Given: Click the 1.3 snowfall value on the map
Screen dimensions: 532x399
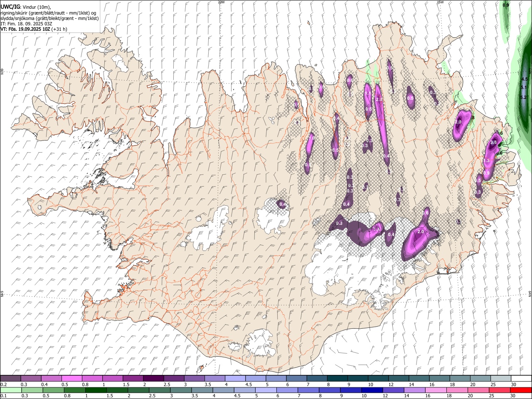Looking at the screenshot, I should click(x=487, y=161).
